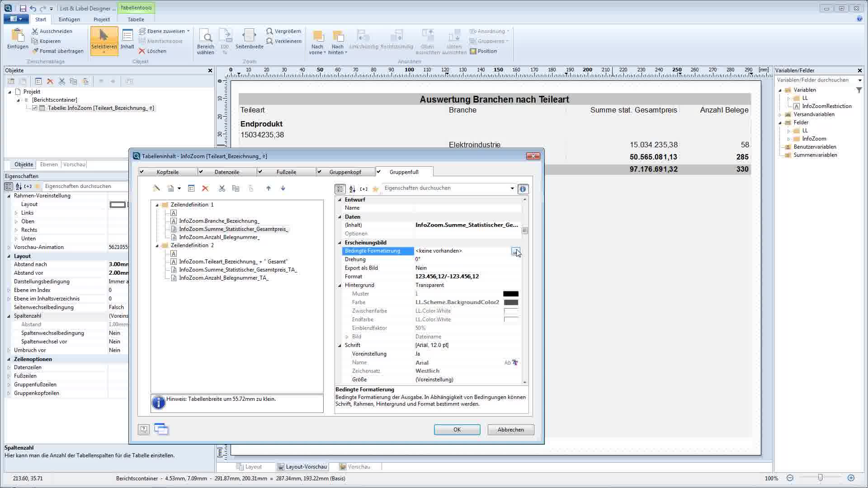868x488 pixels.
Task: Click properties icon in Objekte panel toolbar
Action: (x=38, y=81)
